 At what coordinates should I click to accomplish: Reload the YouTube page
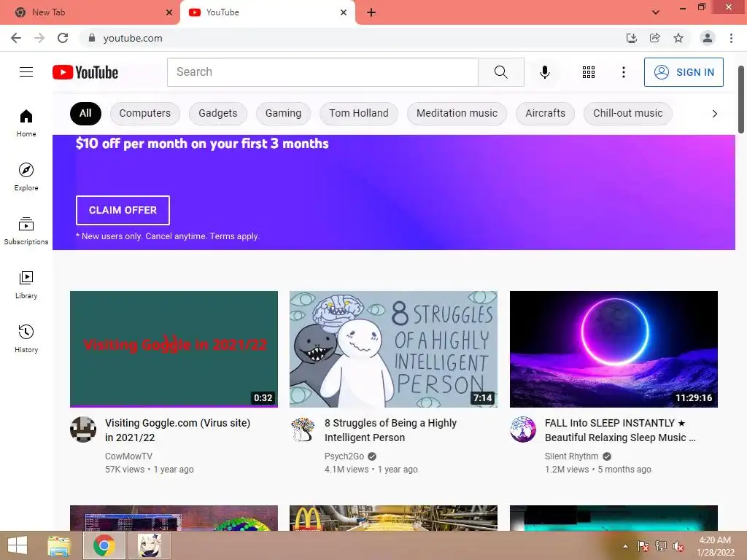(63, 38)
